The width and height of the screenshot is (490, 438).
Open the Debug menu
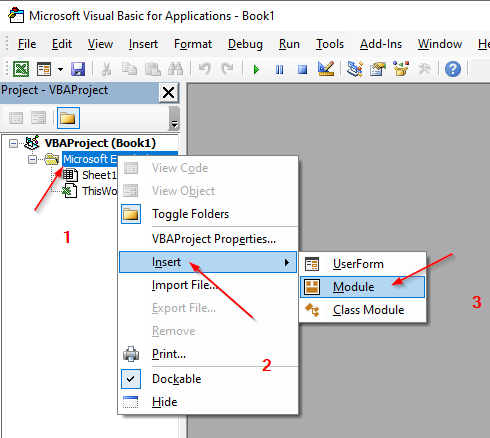(245, 44)
